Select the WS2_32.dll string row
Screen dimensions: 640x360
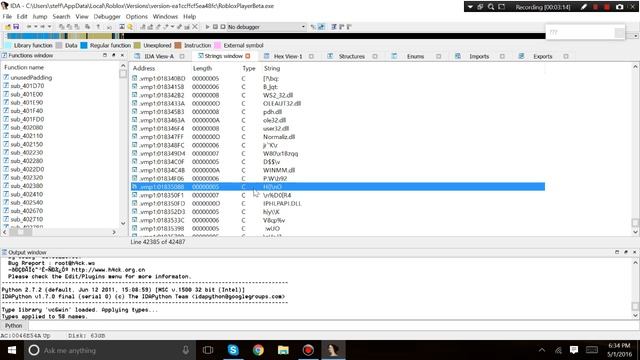click(x=338, y=95)
